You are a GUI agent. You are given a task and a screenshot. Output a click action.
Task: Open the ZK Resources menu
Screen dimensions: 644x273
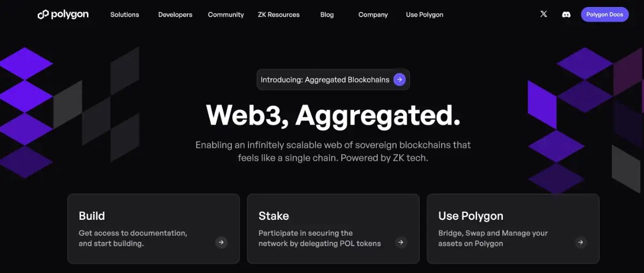(x=279, y=15)
